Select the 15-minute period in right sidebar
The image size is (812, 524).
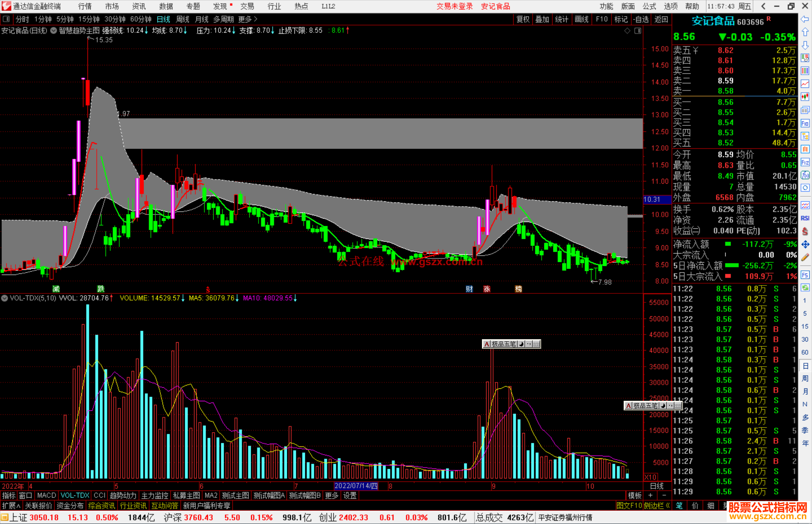pyautogui.click(x=804, y=326)
